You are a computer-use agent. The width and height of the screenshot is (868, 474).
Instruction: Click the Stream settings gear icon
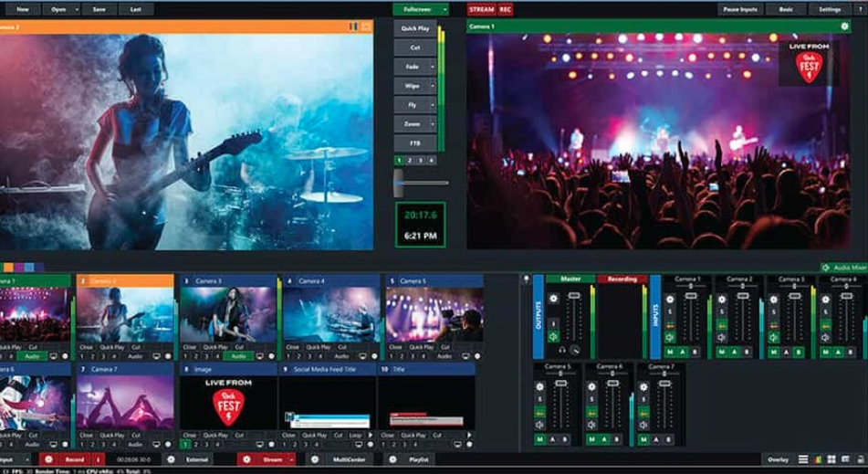246,459
